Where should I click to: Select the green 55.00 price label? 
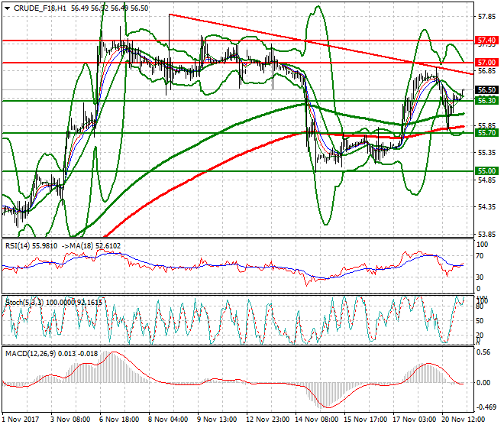tap(486, 171)
